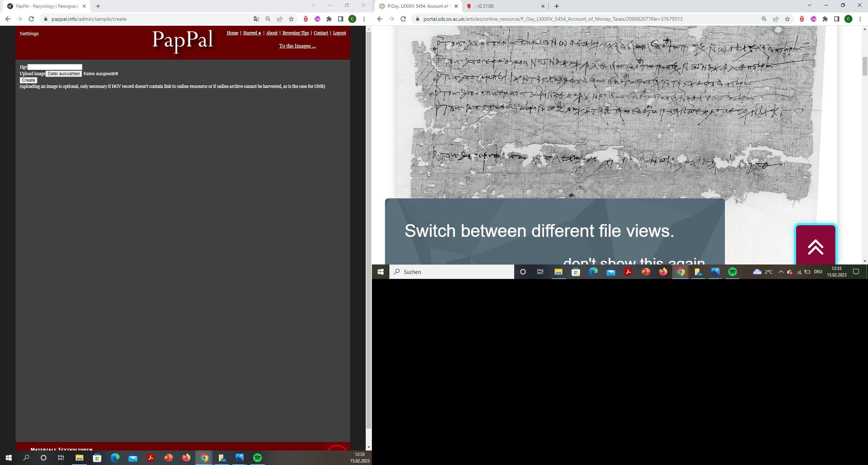Reload the pappal.info page

pos(31,19)
